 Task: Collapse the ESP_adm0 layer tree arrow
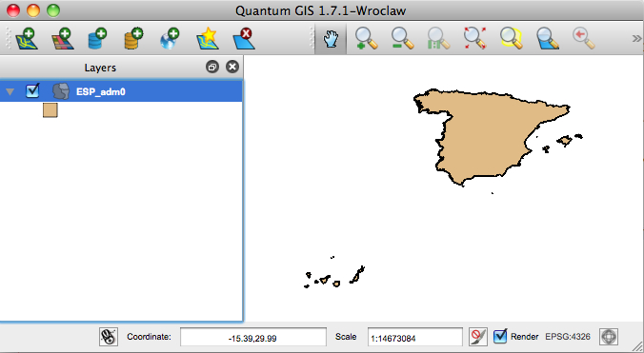pyautogui.click(x=10, y=91)
